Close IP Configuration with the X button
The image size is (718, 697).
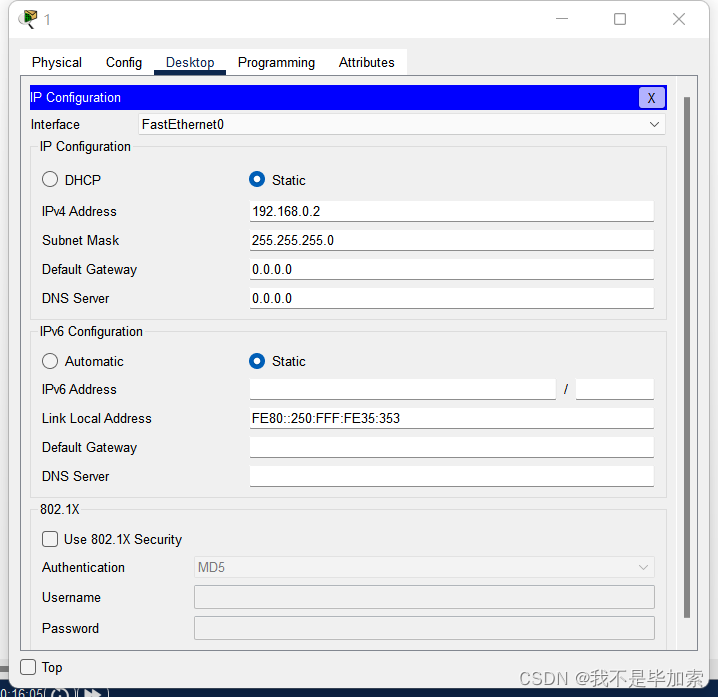point(651,98)
